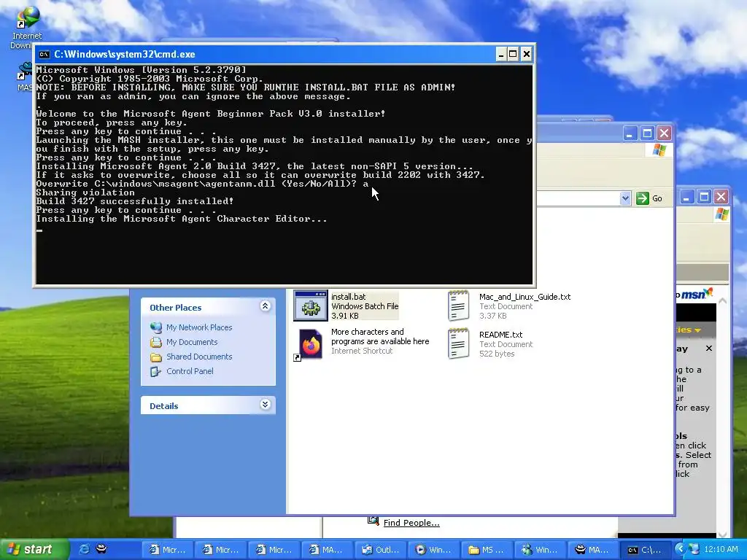
Task: Select 'More characters and programs are available here'
Action: click(x=379, y=337)
